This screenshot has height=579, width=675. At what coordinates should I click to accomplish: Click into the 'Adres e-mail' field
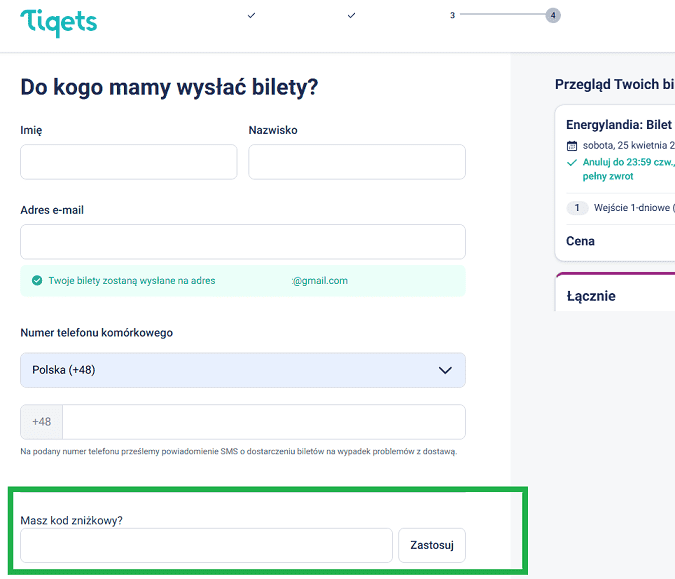pyautogui.click(x=242, y=242)
